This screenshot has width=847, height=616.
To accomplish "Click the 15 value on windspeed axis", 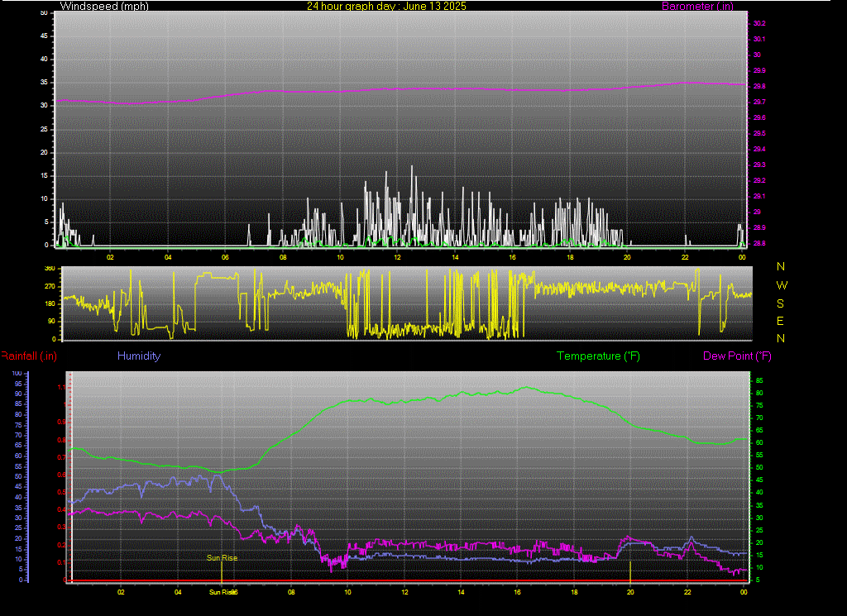I will tap(45, 175).
